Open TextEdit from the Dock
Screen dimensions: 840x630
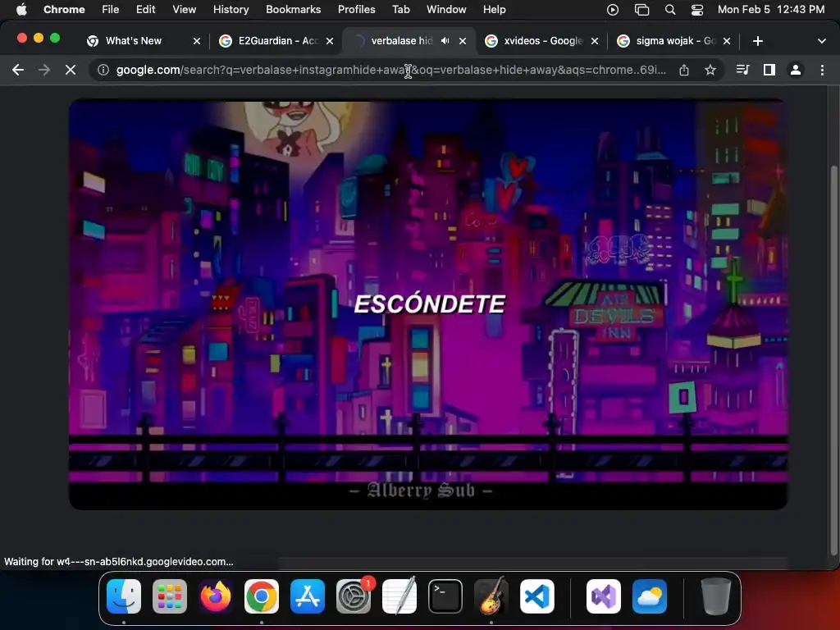pos(399,596)
